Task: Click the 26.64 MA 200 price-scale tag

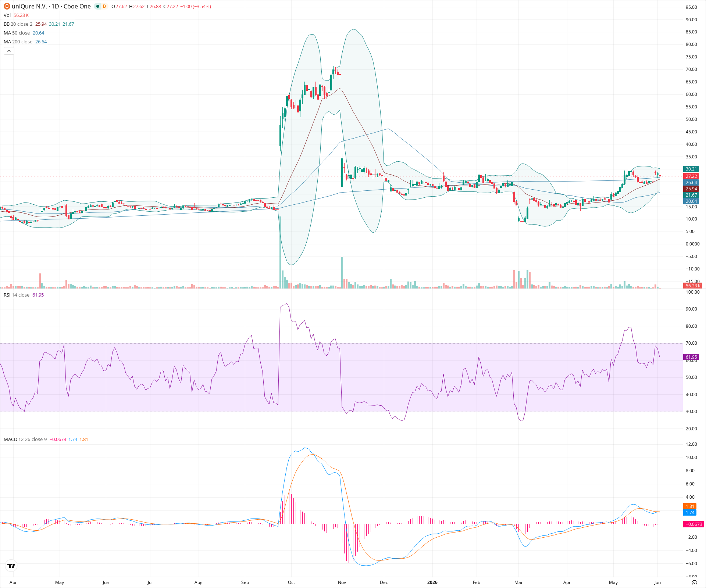Action: 691,183
